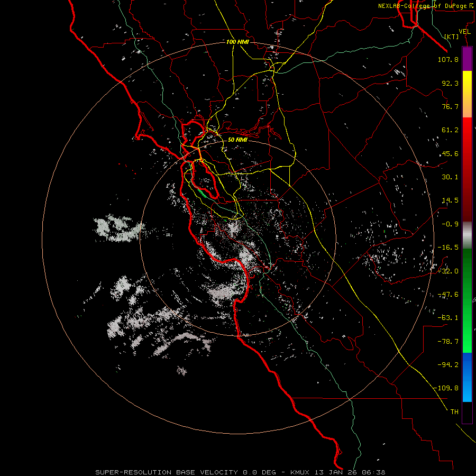This screenshot has height=476, width=476.
Task: Click the -16.5 legend value
Action: coord(448,248)
